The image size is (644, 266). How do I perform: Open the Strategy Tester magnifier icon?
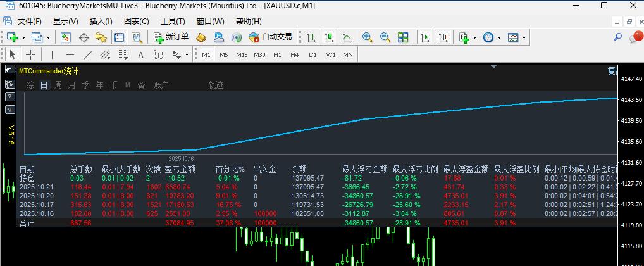click(x=137, y=37)
